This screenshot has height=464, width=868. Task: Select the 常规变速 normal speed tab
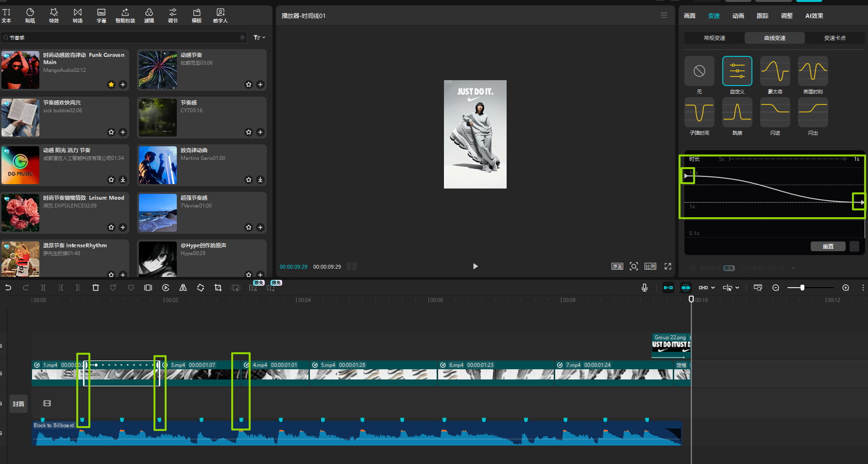714,38
